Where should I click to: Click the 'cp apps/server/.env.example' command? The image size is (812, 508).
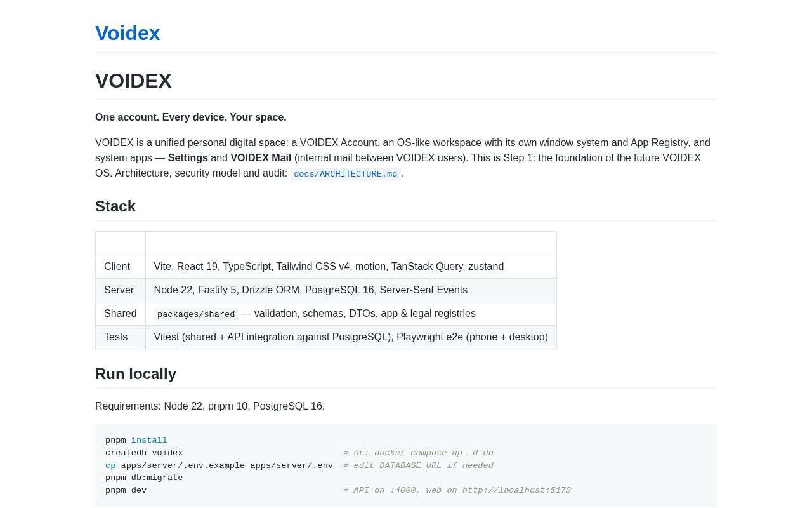click(219, 466)
